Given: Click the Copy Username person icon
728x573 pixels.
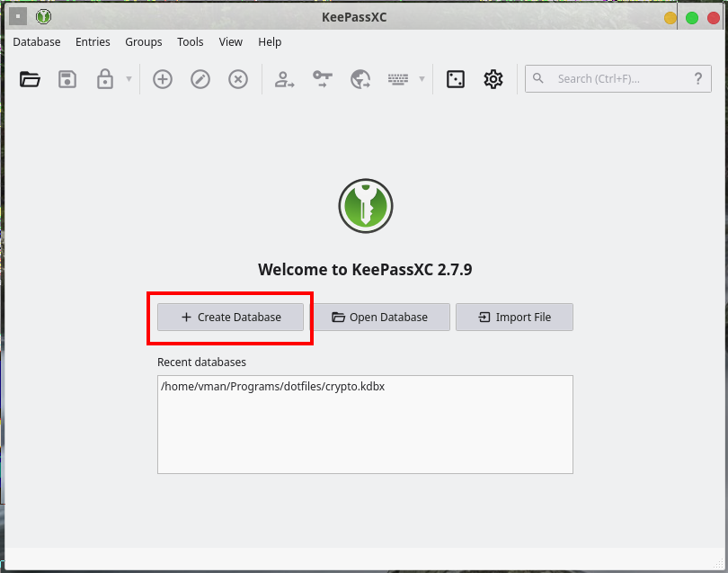Looking at the screenshot, I should [284, 79].
